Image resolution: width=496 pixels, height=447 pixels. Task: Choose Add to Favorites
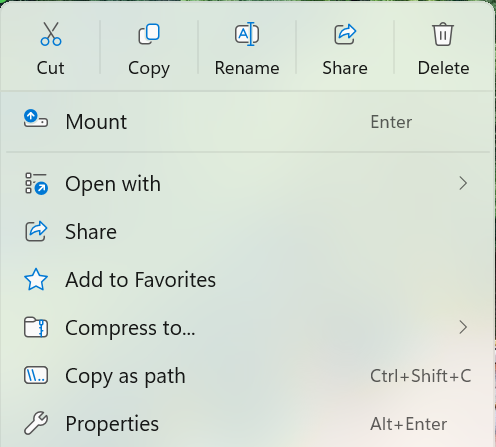point(248,279)
